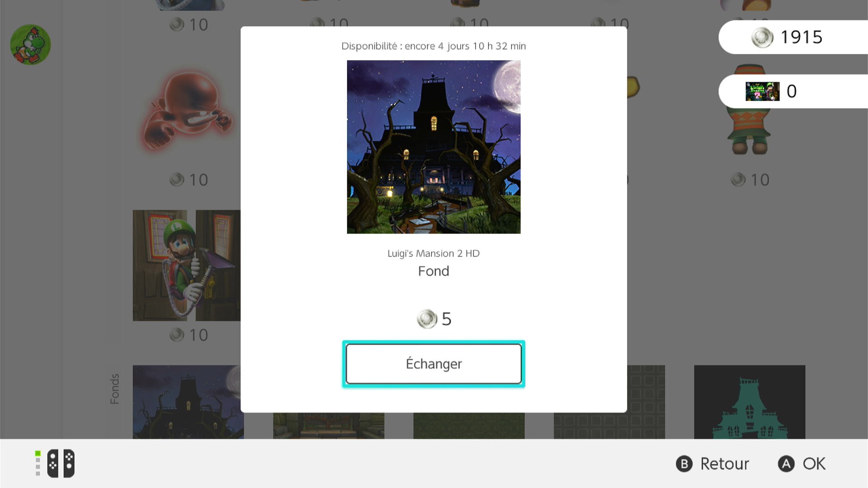Click the coin icon next to price 5
868x488 pixels.
click(427, 319)
